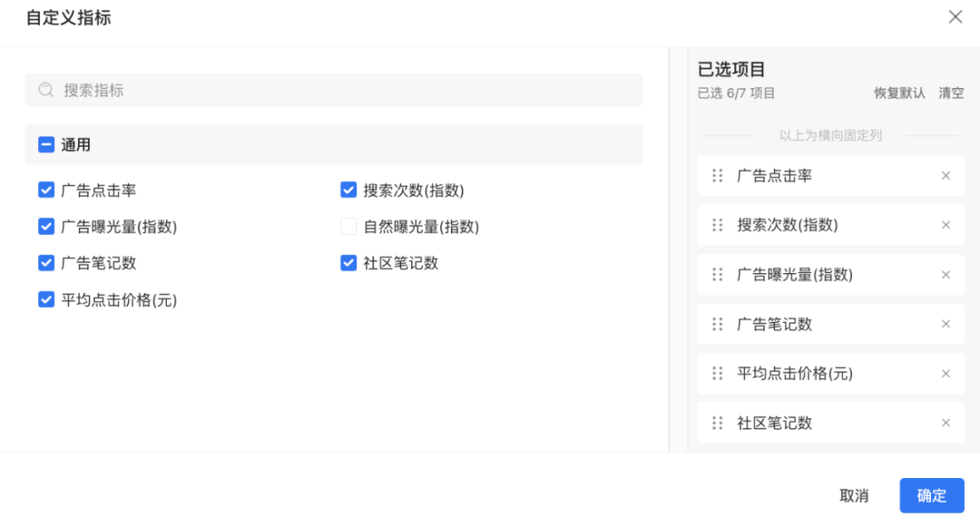Screen dimensions: 980x527
Task: Remove 社区笔记数 from selected list
Action: pos(946,424)
